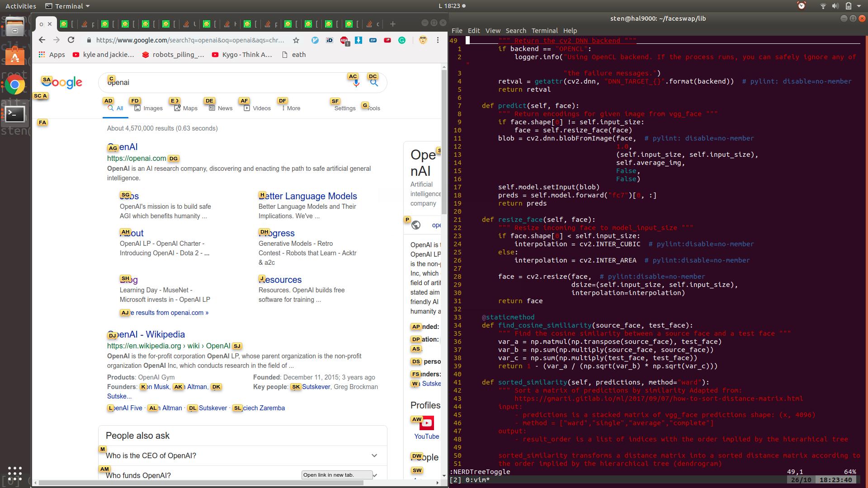Screen dimensions: 868x488
Task: Open the Apps grid bookmark
Action: point(52,55)
